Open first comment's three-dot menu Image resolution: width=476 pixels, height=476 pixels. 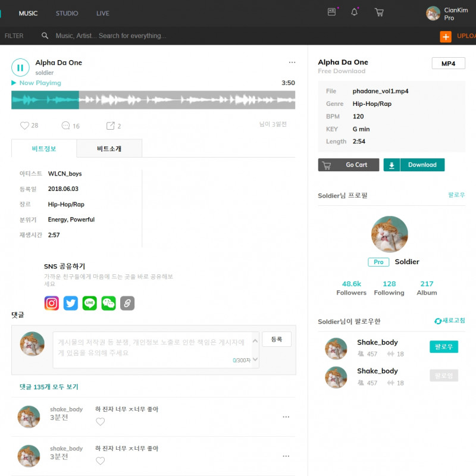pyautogui.click(x=286, y=417)
